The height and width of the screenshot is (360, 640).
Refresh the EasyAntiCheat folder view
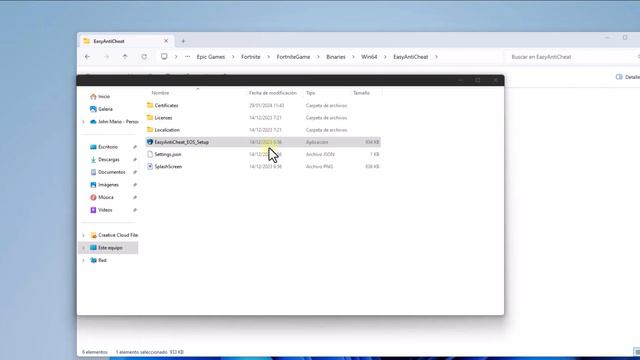144,57
